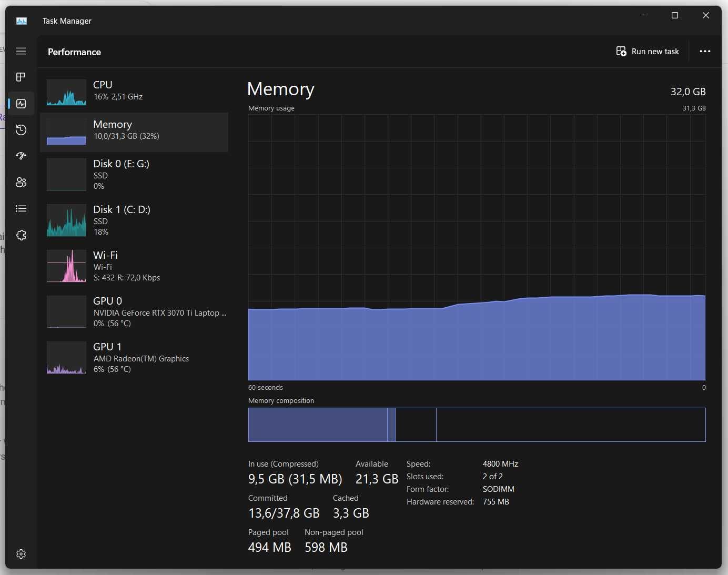Click the free segment of Memory composition bar
This screenshot has width=728, height=575.
point(571,425)
